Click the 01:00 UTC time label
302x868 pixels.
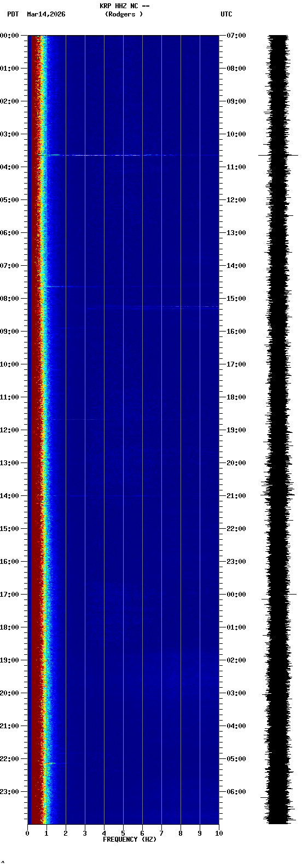point(236,627)
